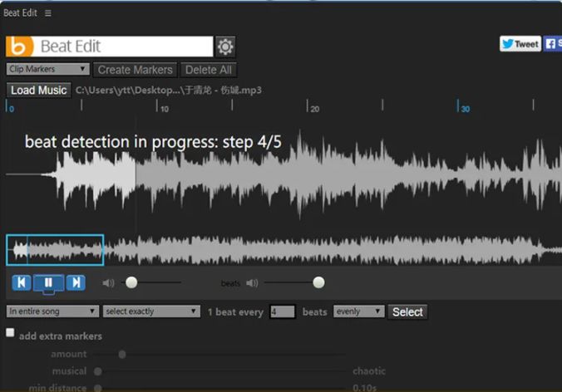Share with the Tweet button

click(x=520, y=44)
